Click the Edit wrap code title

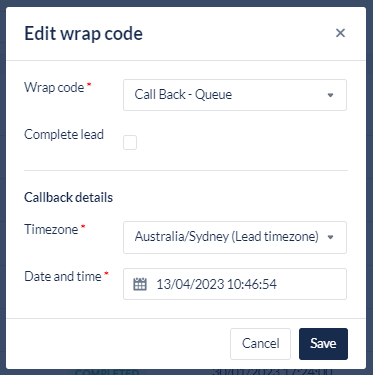[83, 34]
